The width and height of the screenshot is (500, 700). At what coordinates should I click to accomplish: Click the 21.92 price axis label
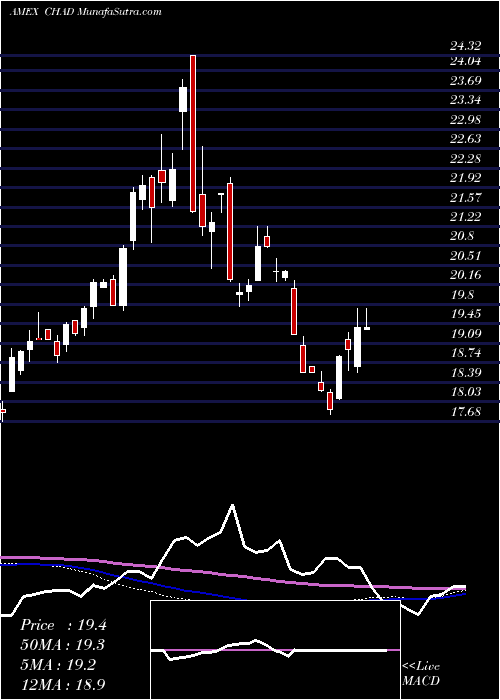pyautogui.click(x=466, y=178)
